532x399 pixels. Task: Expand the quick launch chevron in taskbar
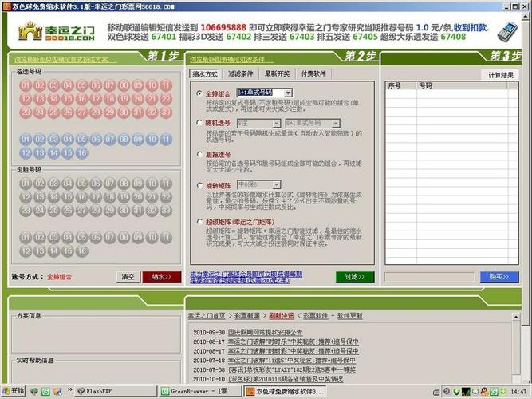coord(70,390)
